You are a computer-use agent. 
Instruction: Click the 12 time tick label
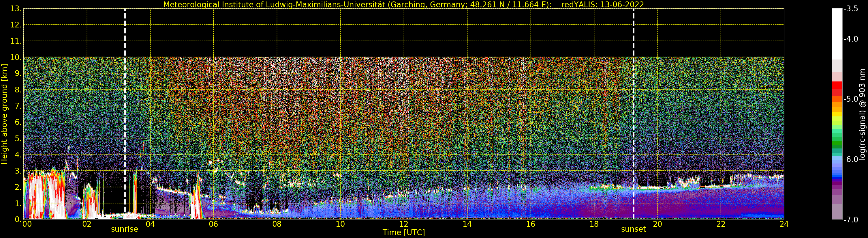[404, 224]
